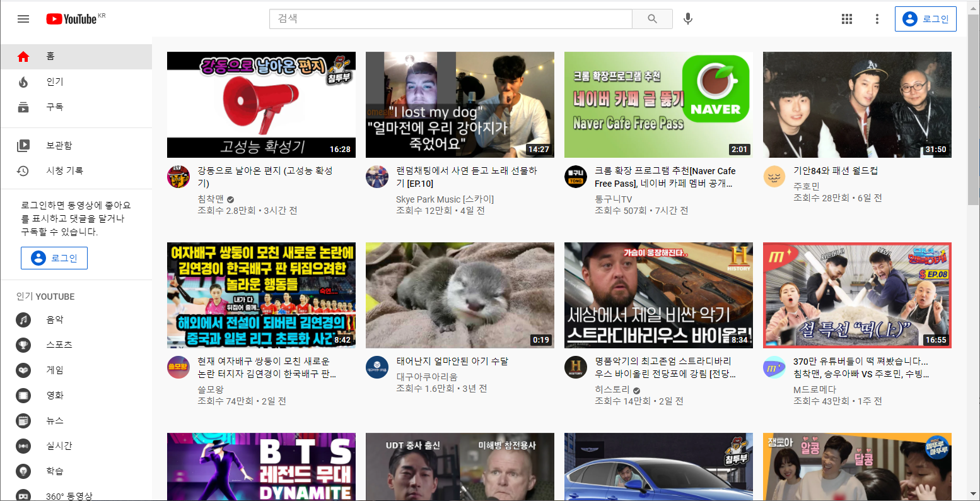Open title 기안84와 패션 월드컵
This screenshot has width=980, height=501.
(x=836, y=171)
